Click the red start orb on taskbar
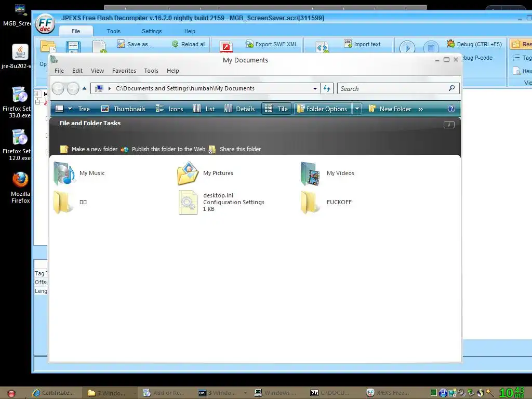The image size is (532, 399). [x=11, y=393]
